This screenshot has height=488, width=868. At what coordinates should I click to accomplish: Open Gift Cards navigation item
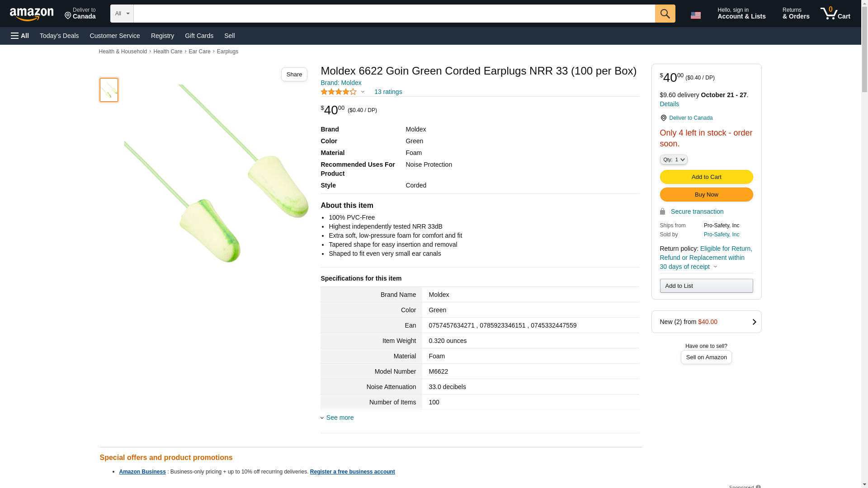click(x=199, y=36)
